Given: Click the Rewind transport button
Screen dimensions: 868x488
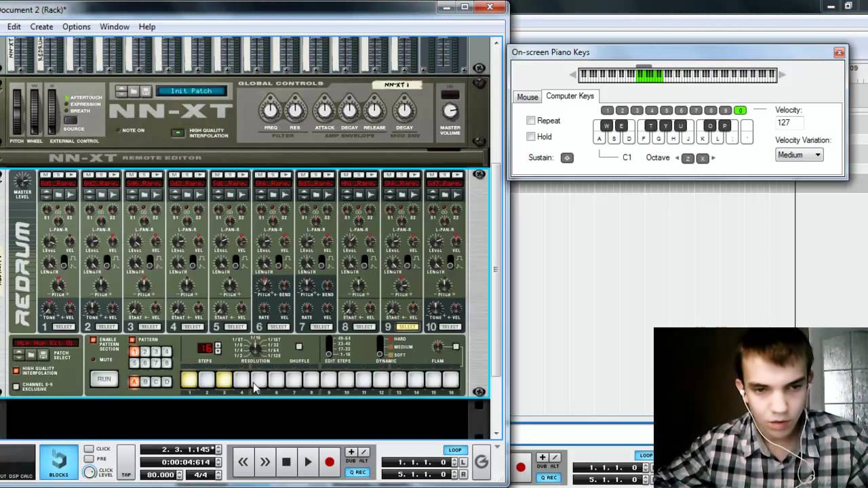Looking at the screenshot, I should tap(243, 462).
